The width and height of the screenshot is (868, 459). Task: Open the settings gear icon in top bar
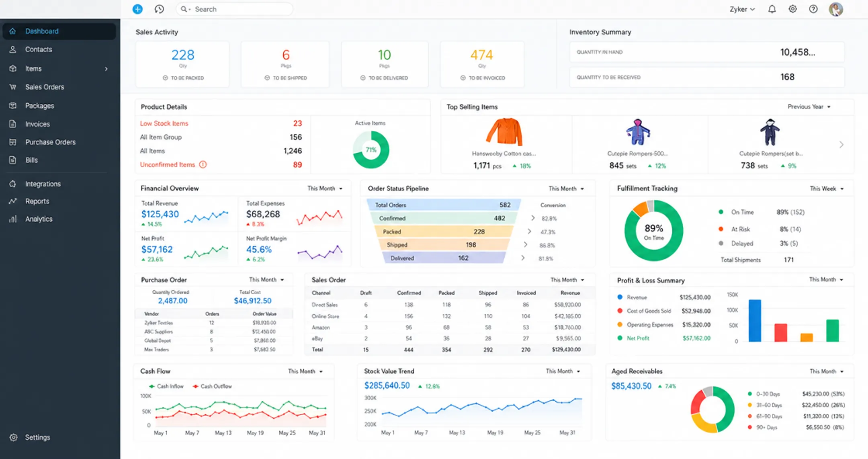(x=792, y=9)
